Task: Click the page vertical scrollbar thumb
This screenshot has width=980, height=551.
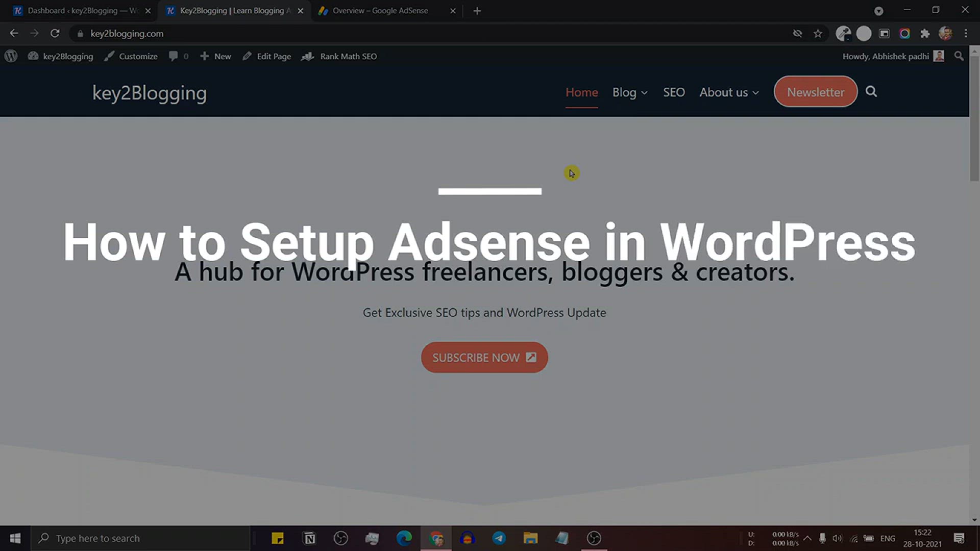Action: tap(974, 117)
